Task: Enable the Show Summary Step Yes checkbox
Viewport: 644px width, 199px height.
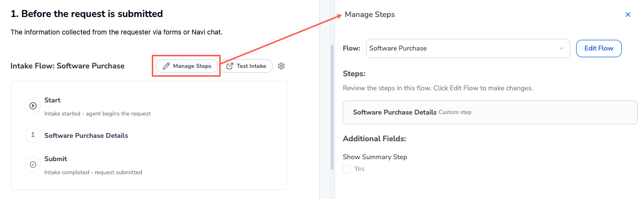Action: [347, 169]
